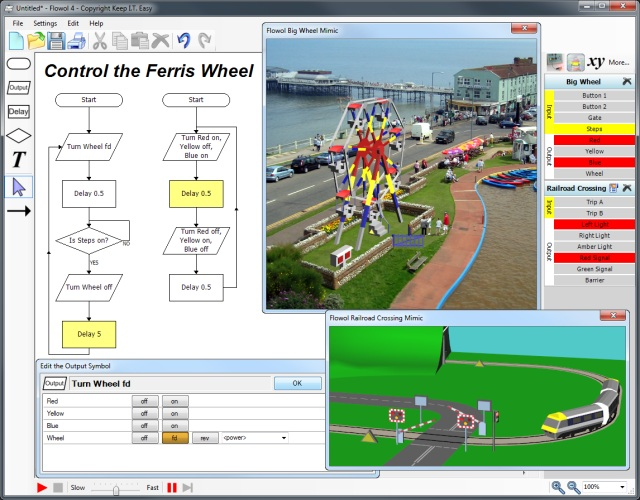Pick the Text tool

pyautogui.click(x=18, y=159)
